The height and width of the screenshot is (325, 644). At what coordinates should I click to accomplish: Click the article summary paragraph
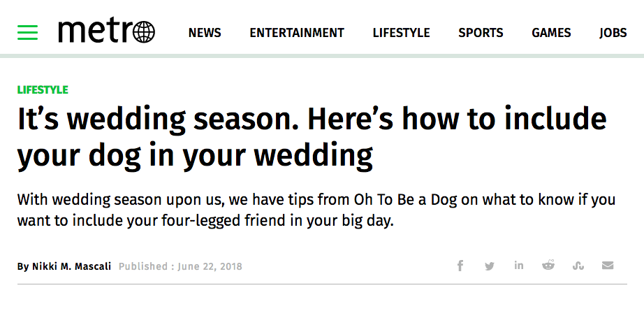point(316,210)
